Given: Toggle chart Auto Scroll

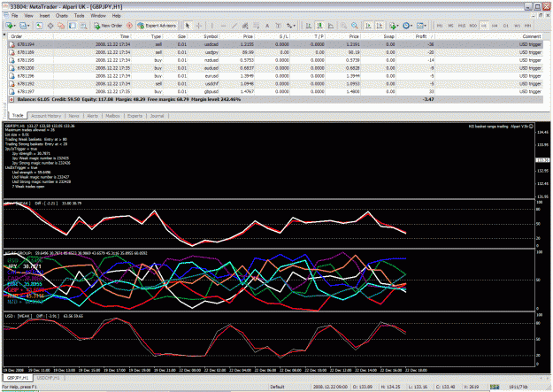Looking at the screenshot, I should click(368, 26).
